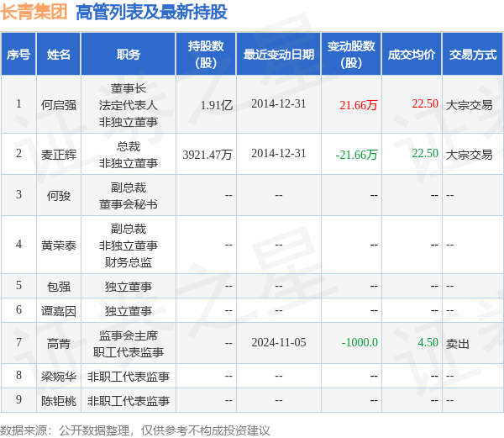Viewport: 504px width, 438px height.
Task: Click the 监事会主席 position text
Action: tap(129, 335)
